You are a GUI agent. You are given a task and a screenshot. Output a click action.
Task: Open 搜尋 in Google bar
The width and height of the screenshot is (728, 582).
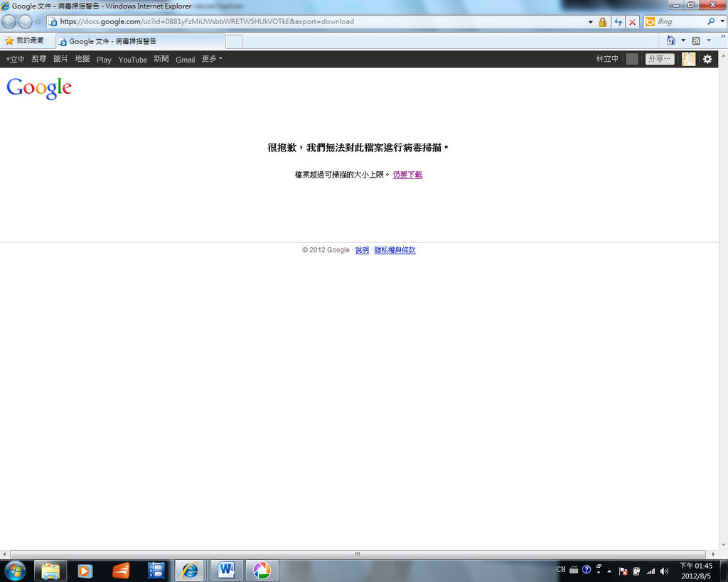pos(39,59)
